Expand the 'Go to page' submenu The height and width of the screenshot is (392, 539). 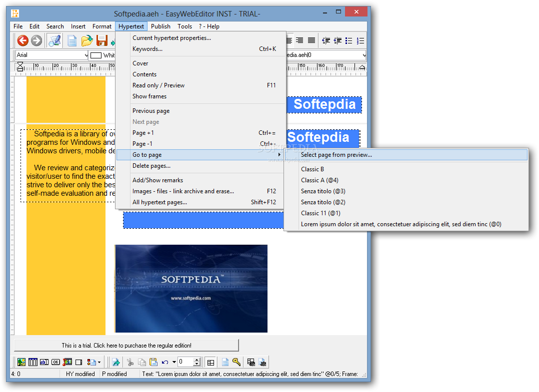point(201,155)
